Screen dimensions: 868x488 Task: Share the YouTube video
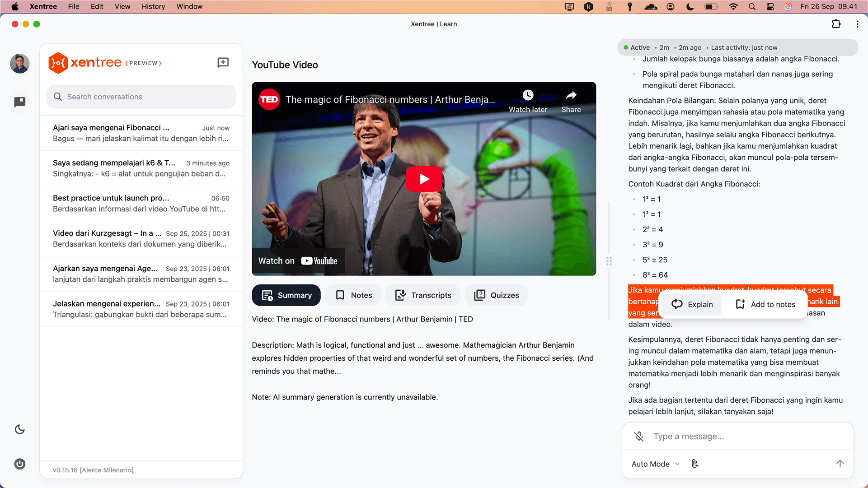[x=571, y=96]
